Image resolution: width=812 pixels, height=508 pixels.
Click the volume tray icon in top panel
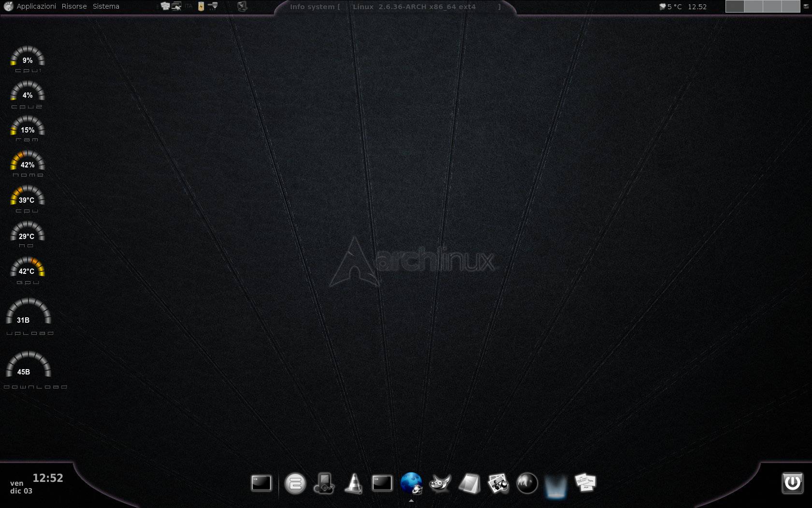pos(212,6)
